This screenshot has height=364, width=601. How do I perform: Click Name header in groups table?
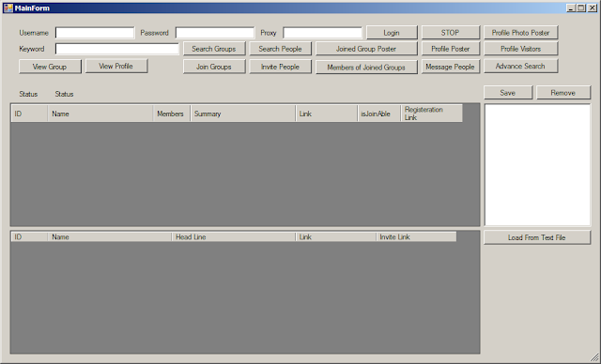(x=100, y=114)
